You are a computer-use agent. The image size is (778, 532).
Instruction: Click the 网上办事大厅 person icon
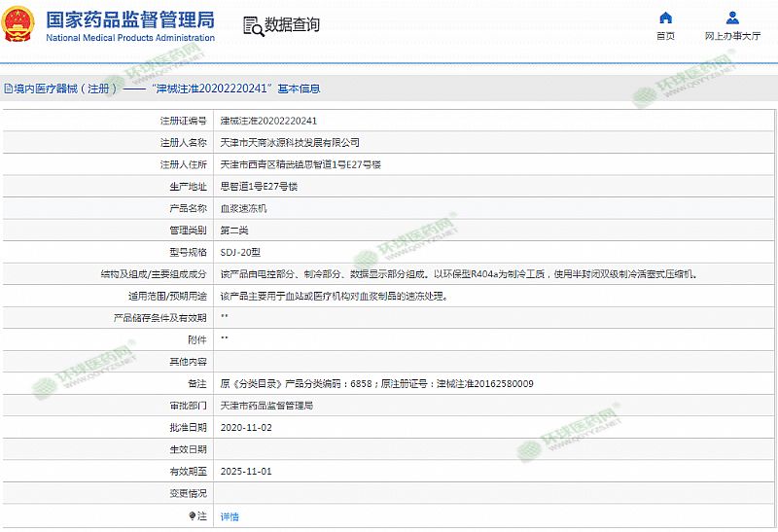732,18
